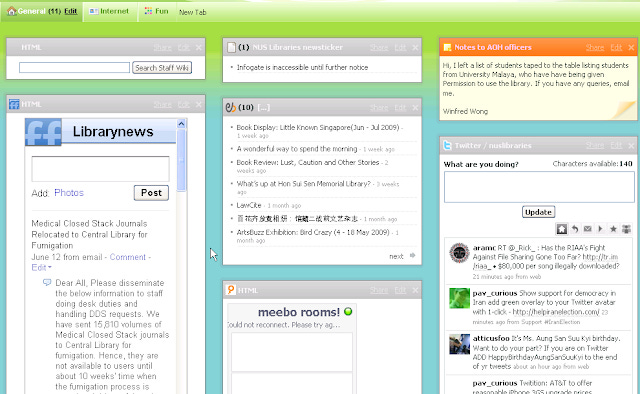640x394 pixels.
Task: Click the [...] title of the (10) feed widget
Action: tap(264, 107)
